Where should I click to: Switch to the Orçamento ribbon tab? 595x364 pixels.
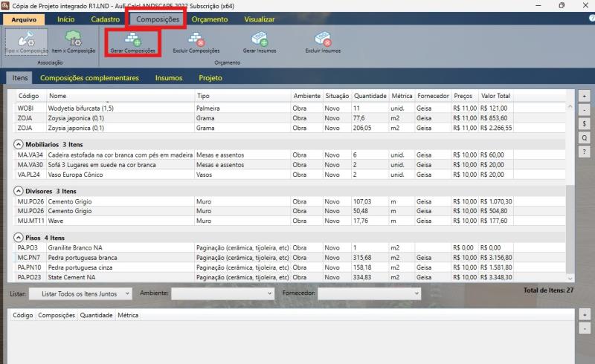click(x=209, y=19)
